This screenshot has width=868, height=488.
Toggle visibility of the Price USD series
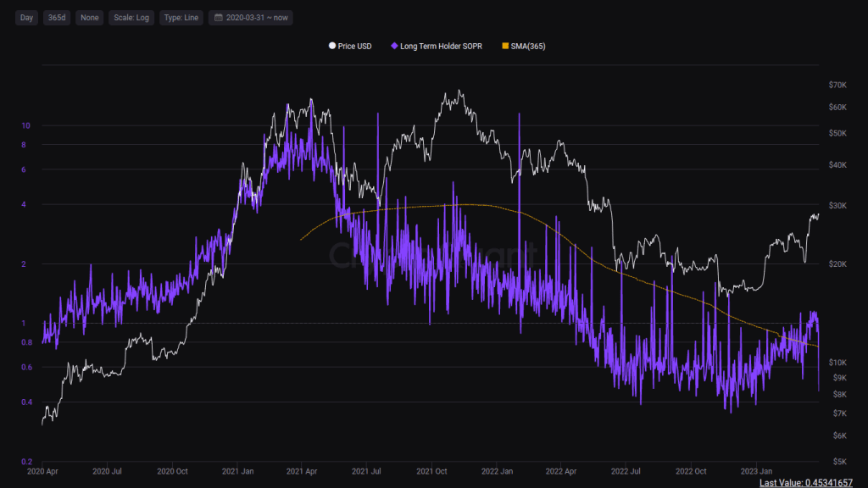point(350,46)
